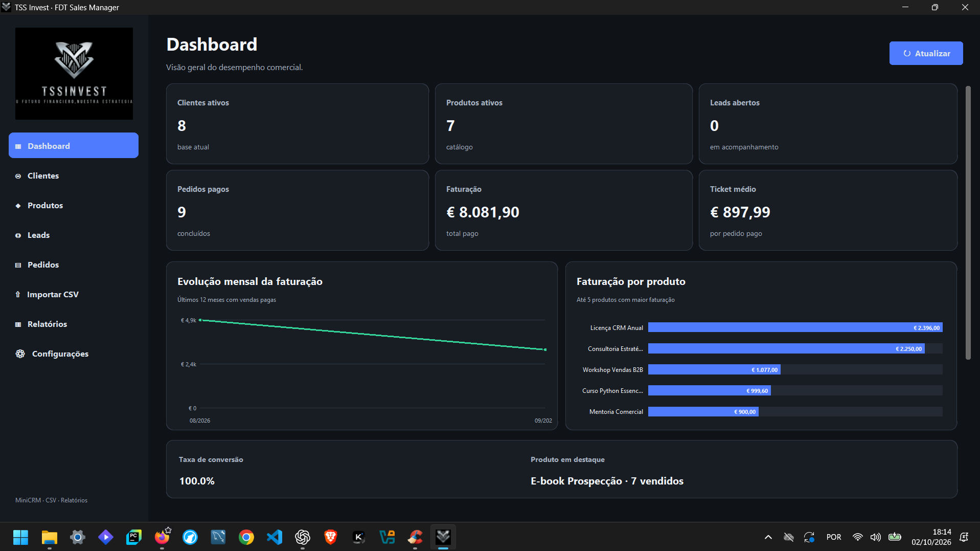
Task: Click the € 8.081,90 revenue value
Action: [x=483, y=212]
